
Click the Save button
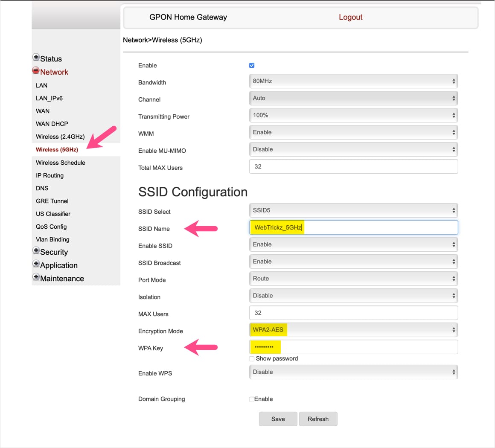tap(278, 419)
